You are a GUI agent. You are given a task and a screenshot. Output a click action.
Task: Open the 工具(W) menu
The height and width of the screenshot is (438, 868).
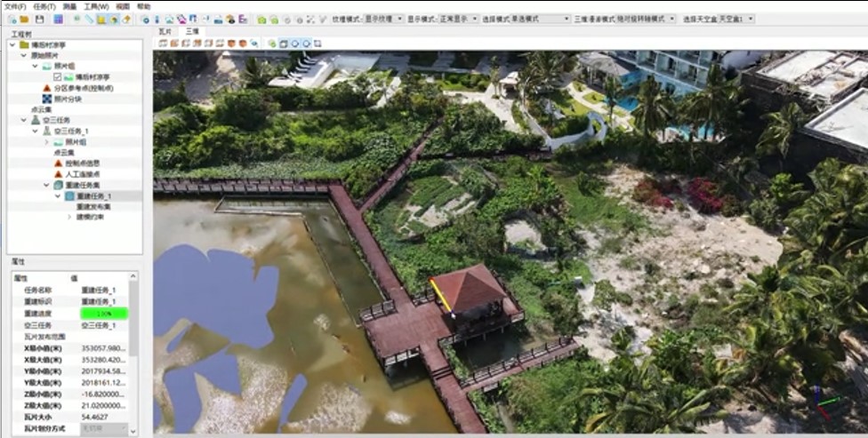point(96,6)
